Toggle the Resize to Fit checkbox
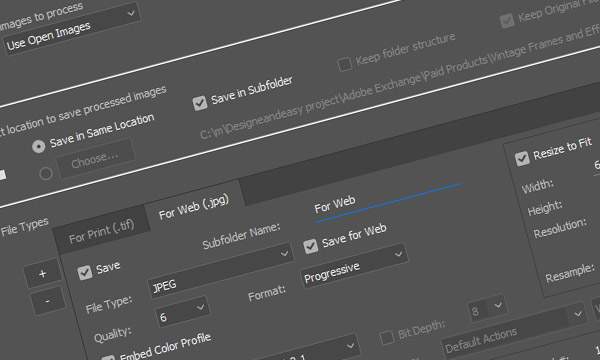 (522, 158)
